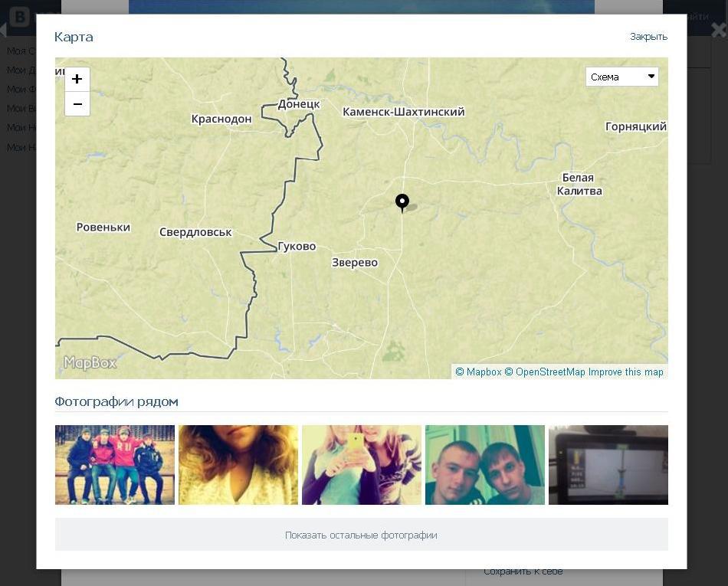This screenshot has height=586, width=728.
Task: Open the © Mapbox attribution link
Action: pyautogui.click(x=478, y=372)
